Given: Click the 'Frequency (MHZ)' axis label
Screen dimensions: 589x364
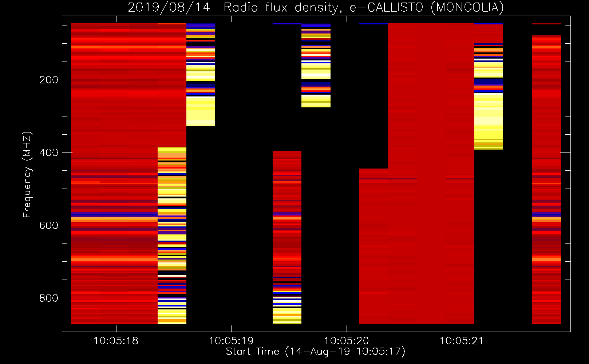Looking at the screenshot, I should [x=27, y=175].
